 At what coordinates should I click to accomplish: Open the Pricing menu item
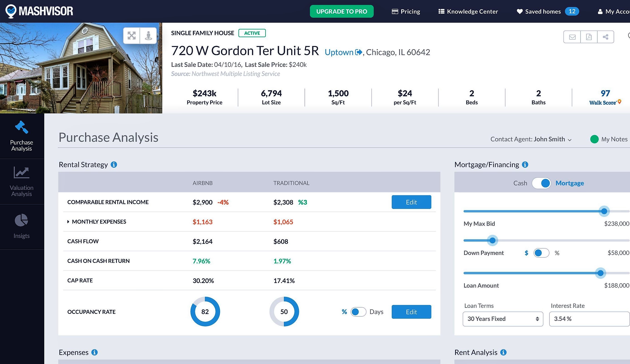[406, 12]
